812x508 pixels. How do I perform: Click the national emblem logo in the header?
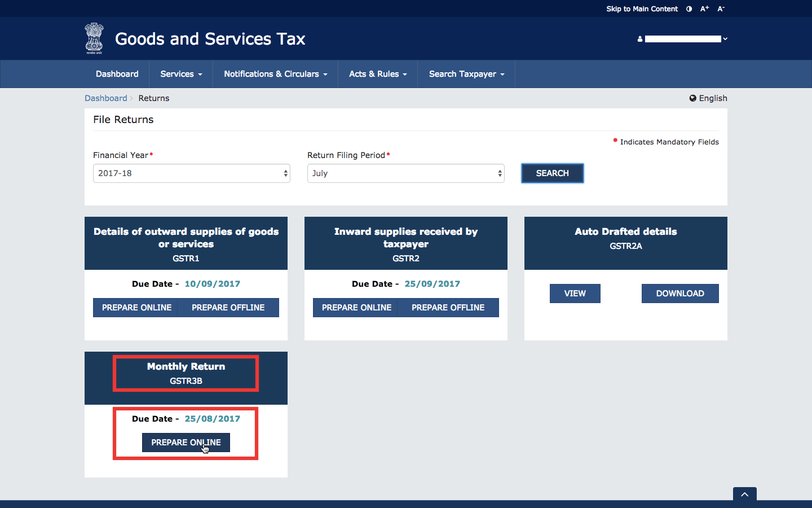coord(94,38)
